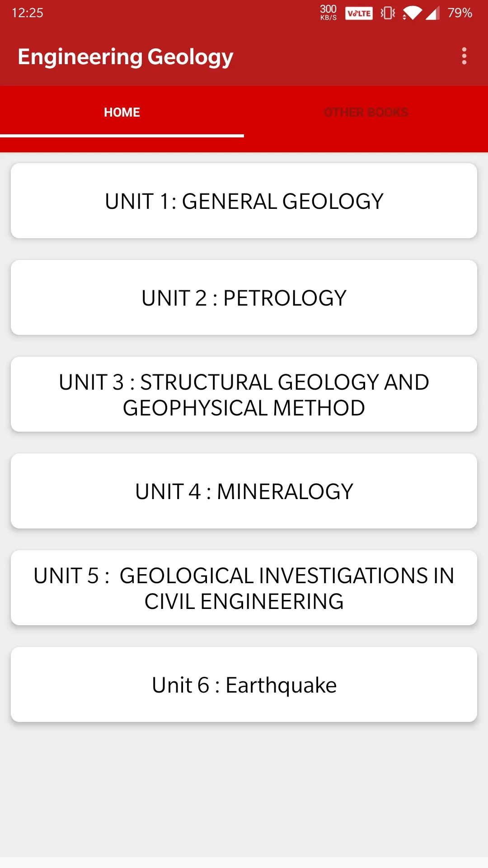
Task: Tap the Wi-Fi status icon
Action: click(412, 13)
